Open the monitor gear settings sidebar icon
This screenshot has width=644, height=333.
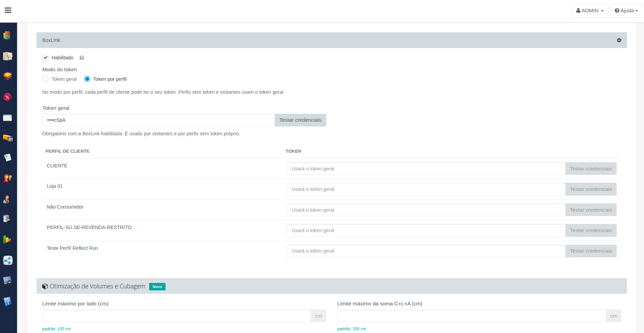(x=8, y=281)
